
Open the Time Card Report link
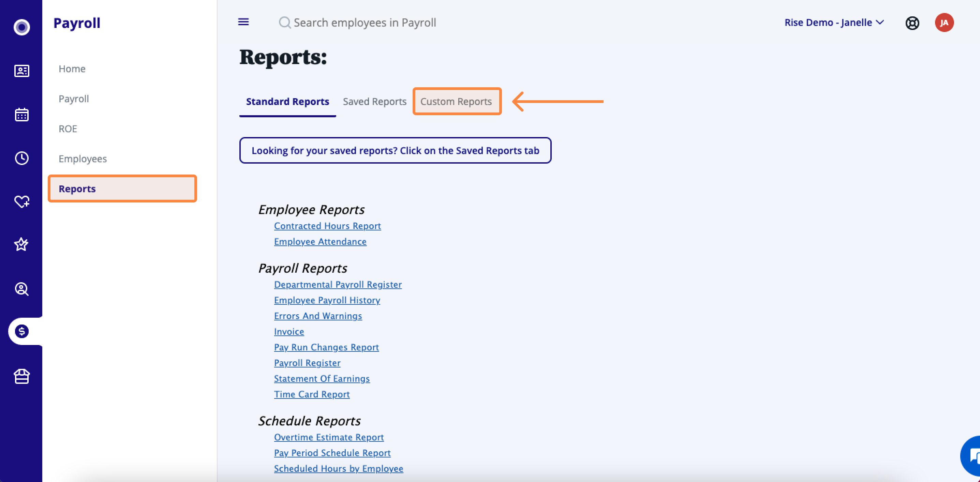tap(312, 394)
